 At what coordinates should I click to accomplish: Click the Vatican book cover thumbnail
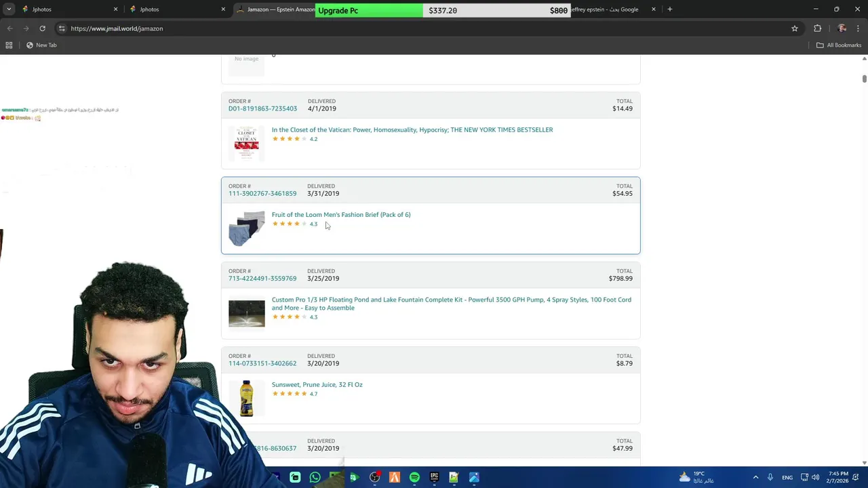pyautogui.click(x=246, y=143)
